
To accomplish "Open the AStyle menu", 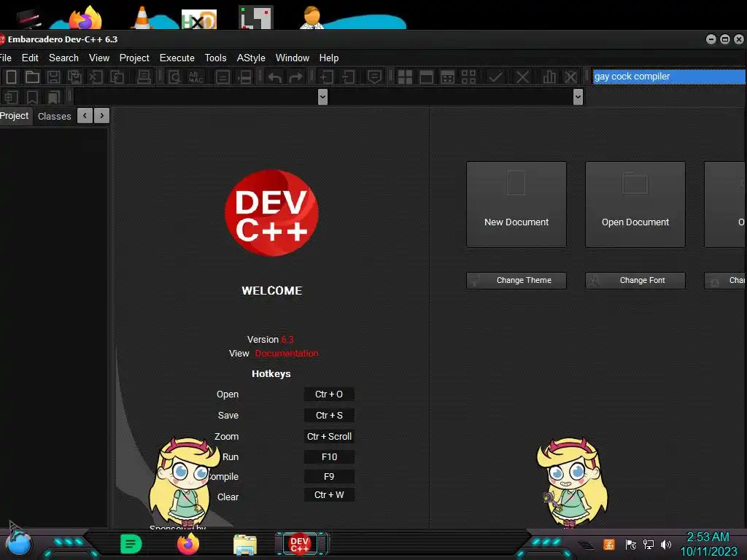I will point(251,58).
